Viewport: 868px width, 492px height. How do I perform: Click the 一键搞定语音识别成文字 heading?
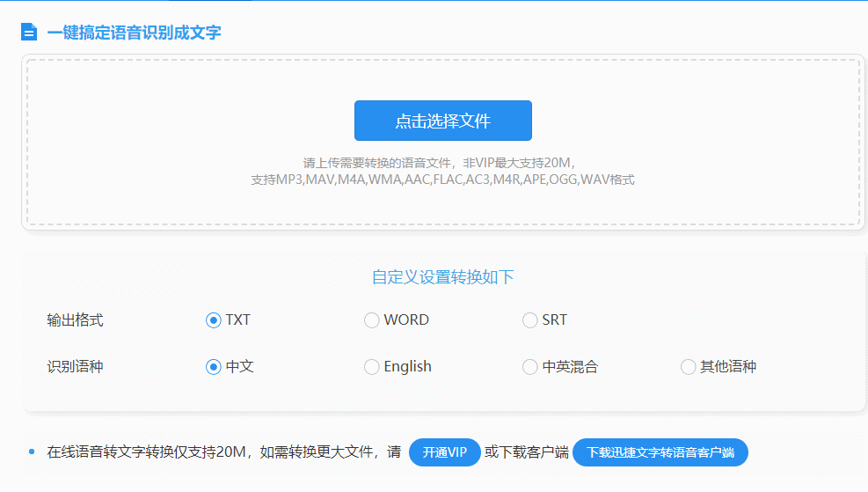pyautogui.click(x=134, y=33)
